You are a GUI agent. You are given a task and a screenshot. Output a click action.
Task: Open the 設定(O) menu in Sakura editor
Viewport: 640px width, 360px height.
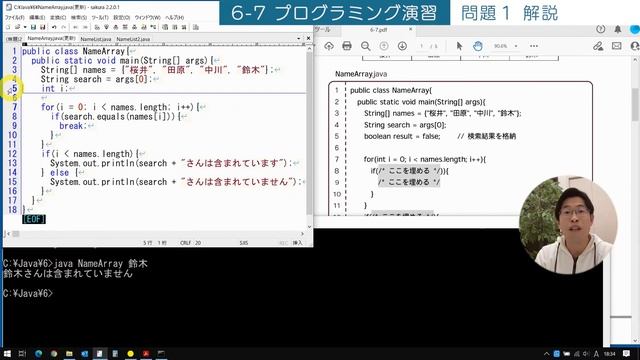tap(122, 18)
